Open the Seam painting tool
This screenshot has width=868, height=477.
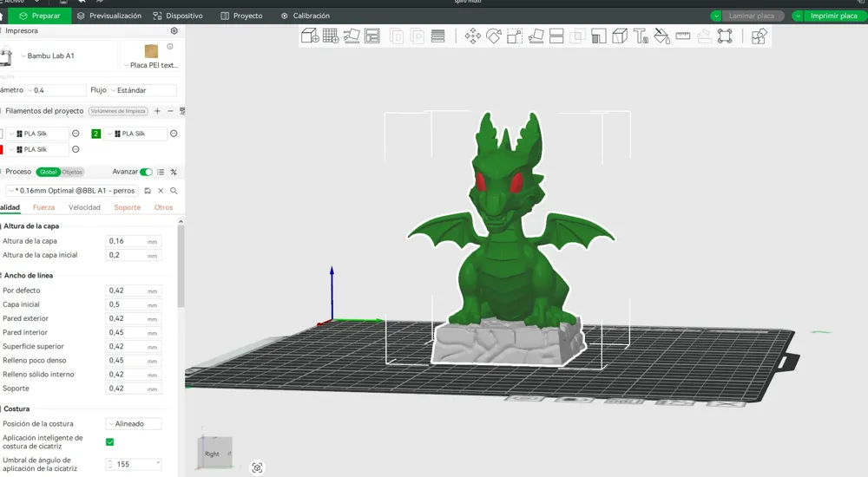coord(620,36)
